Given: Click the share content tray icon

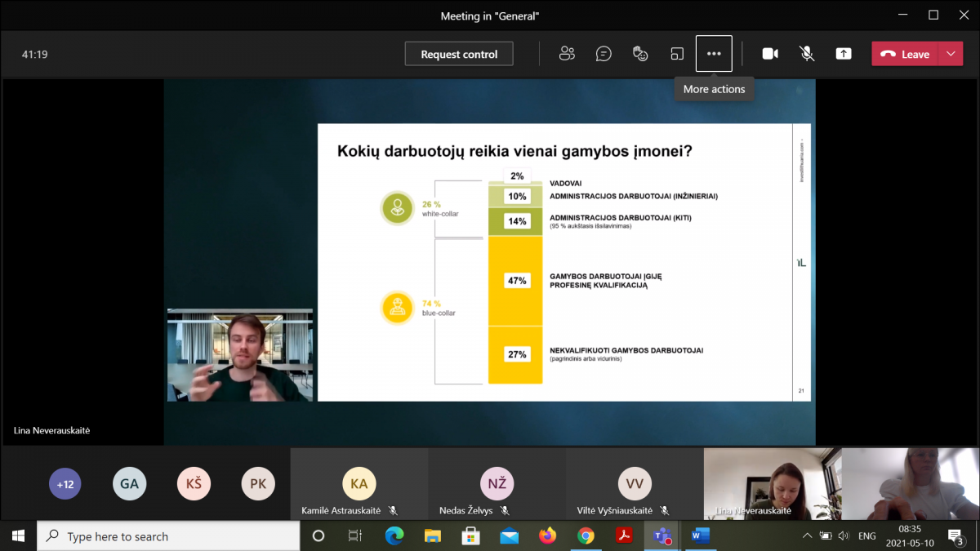Looking at the screenshot, I should click(x=843, y=54).
